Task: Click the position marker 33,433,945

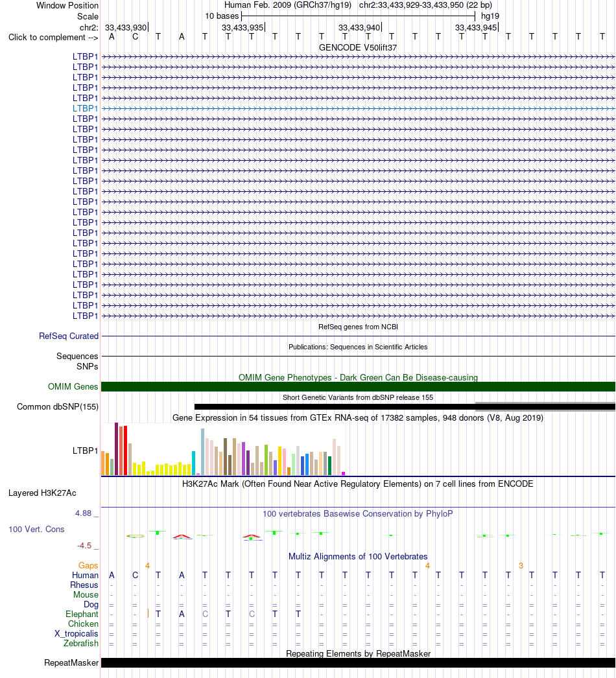Action: tap(476, 27)
